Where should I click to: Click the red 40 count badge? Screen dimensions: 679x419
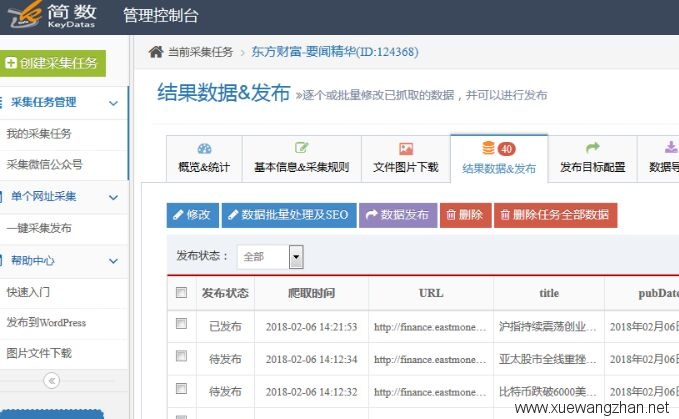point(506,149)
